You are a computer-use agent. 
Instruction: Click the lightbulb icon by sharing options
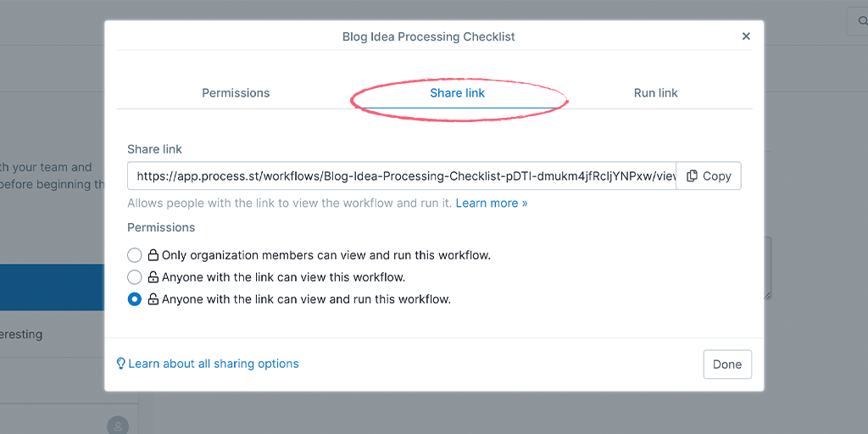coord(120,364)
